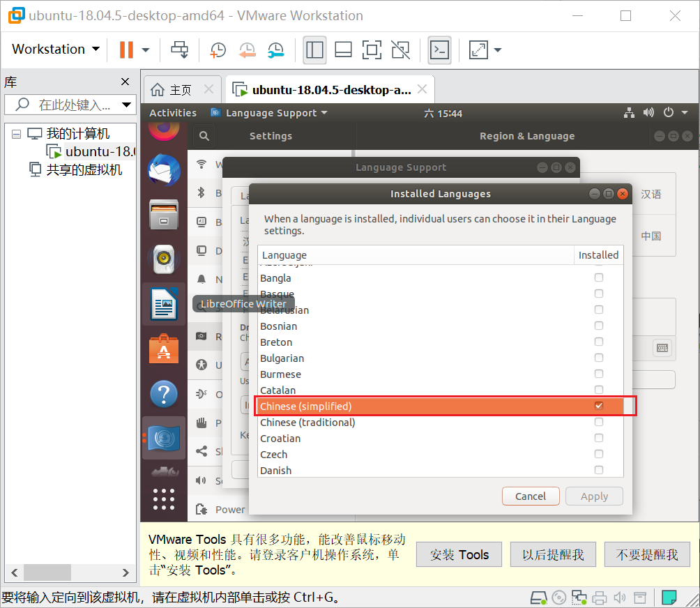The width and height of the screenshot is (700, 608).
Task: Click volume icon in Ubuntu top bar
Action: [648, 112]
